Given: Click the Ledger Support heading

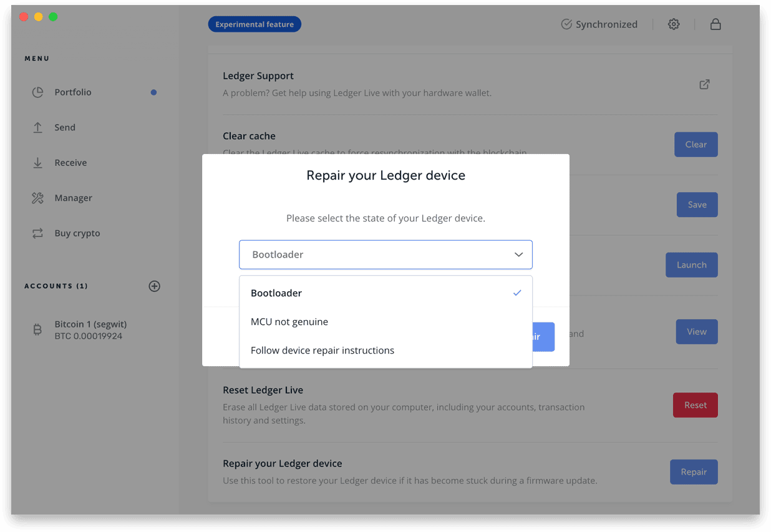Looking at the screenshot, I should tap(258, 76).
